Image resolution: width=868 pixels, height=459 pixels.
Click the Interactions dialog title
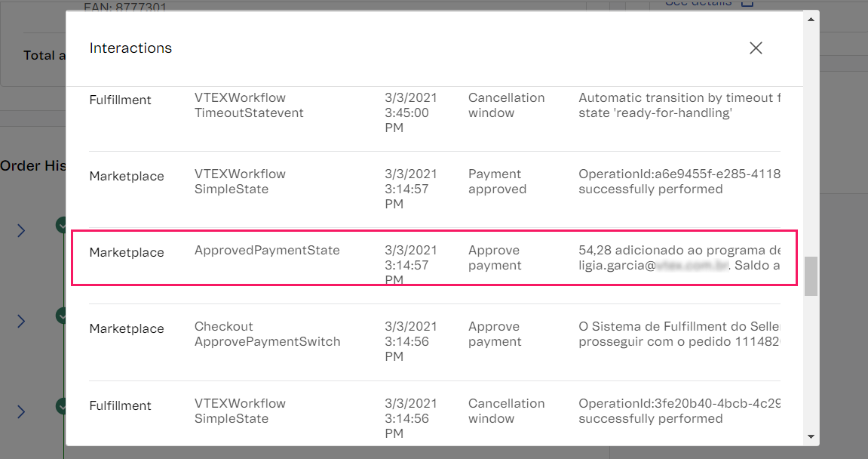click(x=130, y=48)
